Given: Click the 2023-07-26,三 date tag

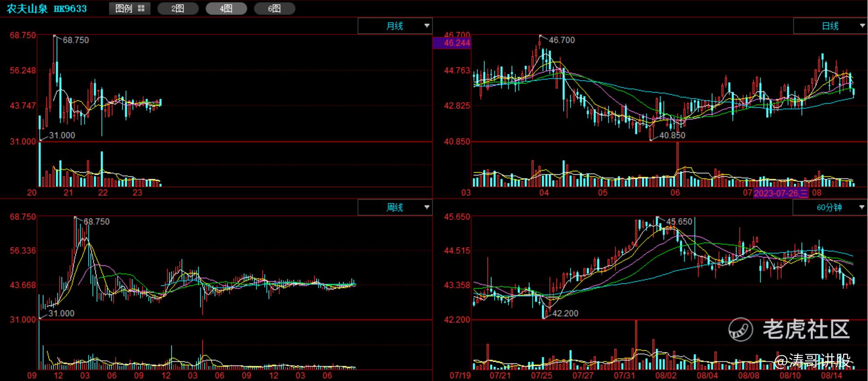Looking at the screenshot, I should pos(781,193).
